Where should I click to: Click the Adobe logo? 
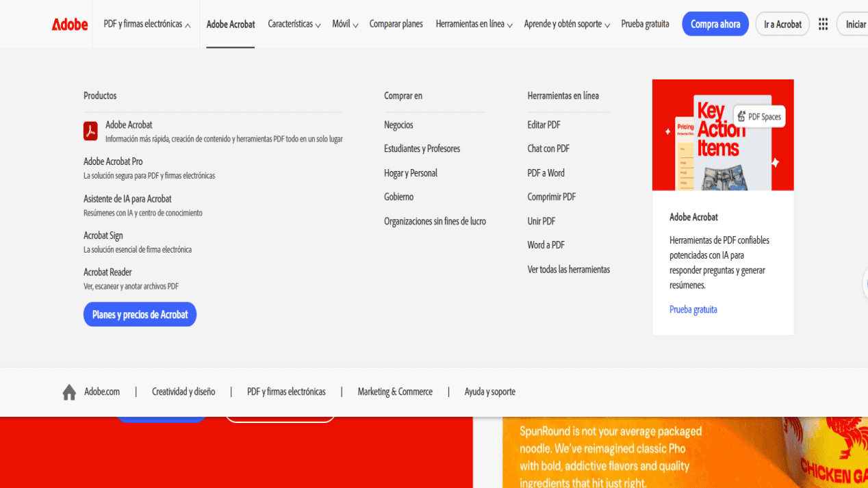pyautogui.click(x=70, y=24)
